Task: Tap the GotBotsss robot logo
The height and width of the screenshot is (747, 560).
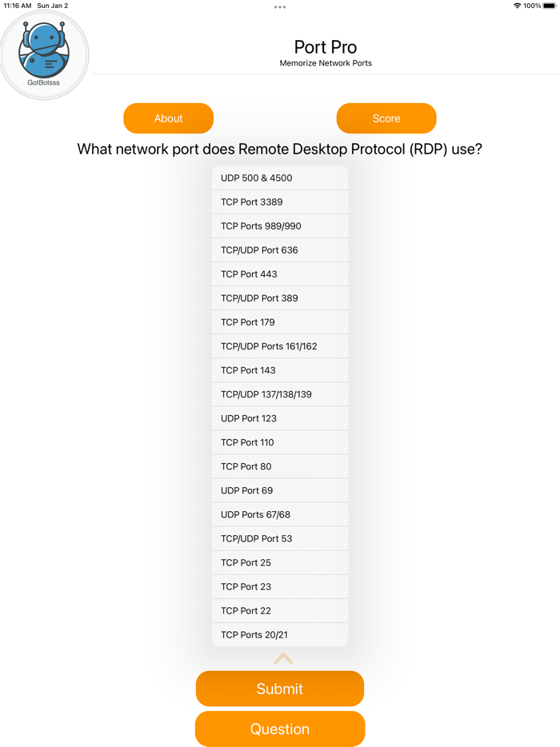Action: [x=44, y=54]
